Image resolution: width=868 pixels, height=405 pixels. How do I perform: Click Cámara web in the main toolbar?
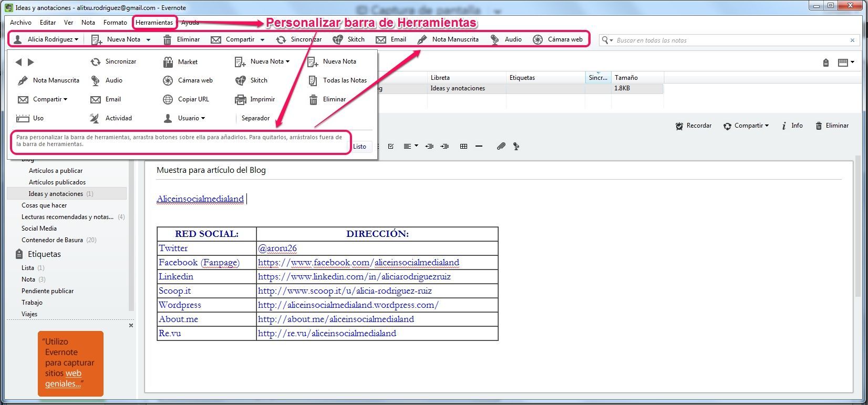[x=557, y=39]
